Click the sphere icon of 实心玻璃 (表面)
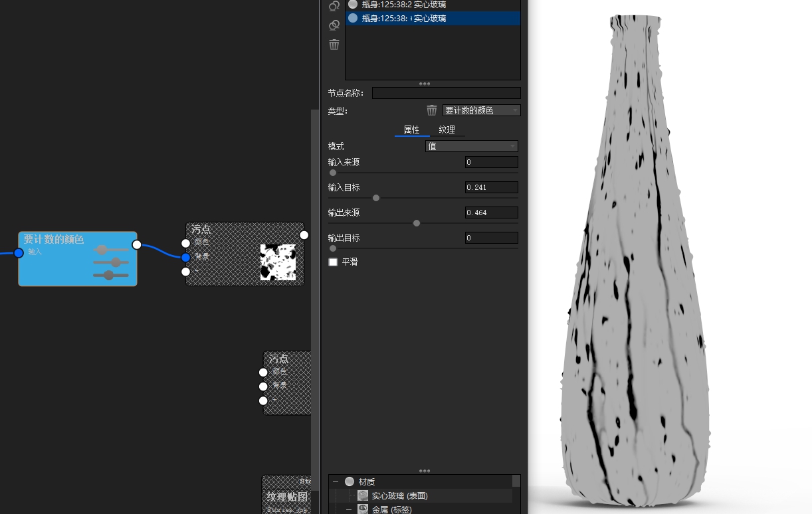This screenshot has width=812, height=514. point(363,495)
